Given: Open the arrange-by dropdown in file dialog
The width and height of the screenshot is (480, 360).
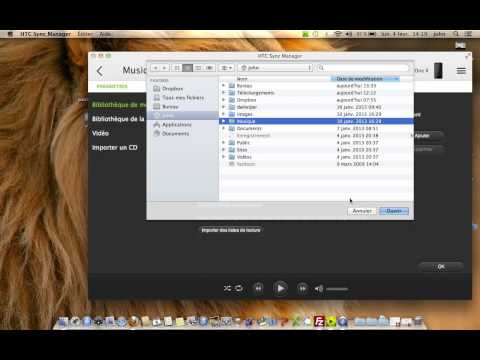Looking at the screenshot, I should click(x=226, y=68).
